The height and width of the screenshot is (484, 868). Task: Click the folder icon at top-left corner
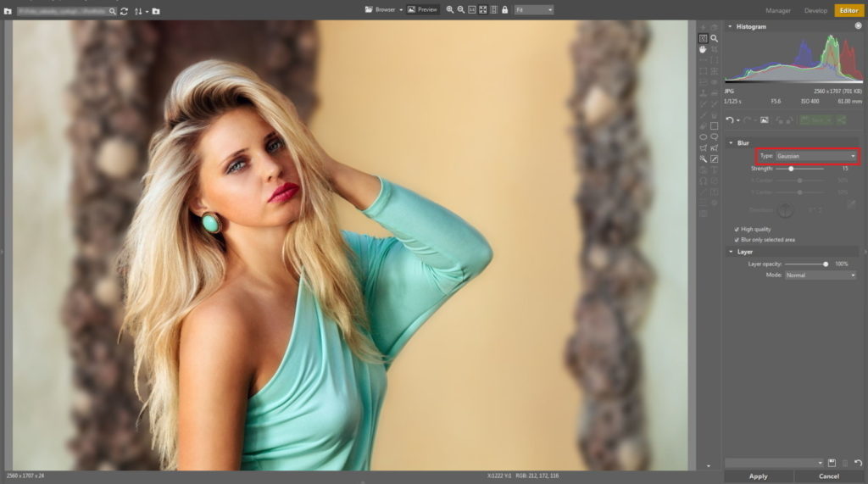(8, 11)
